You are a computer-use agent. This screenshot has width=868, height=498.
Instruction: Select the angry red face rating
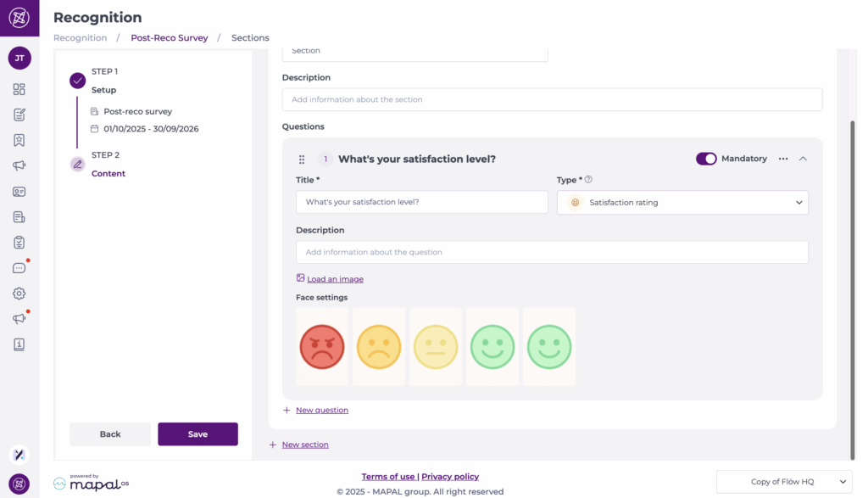click(x=322, y=347)
